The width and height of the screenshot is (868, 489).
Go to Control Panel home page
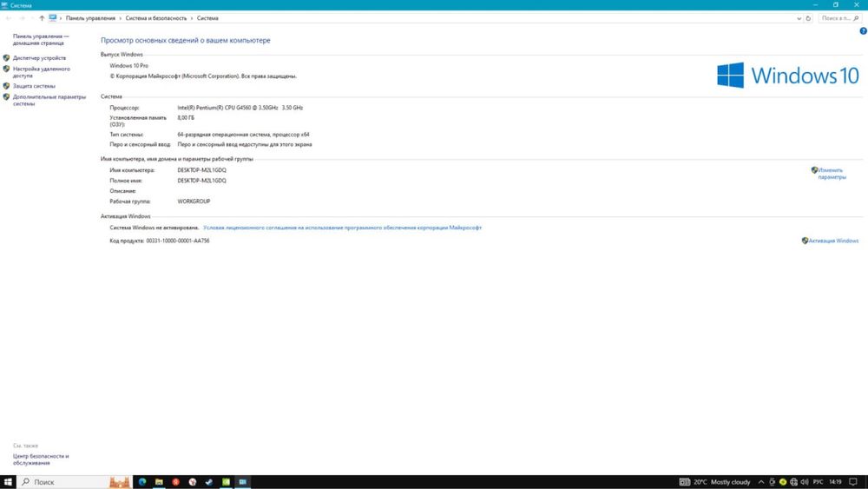coord(41,39)
